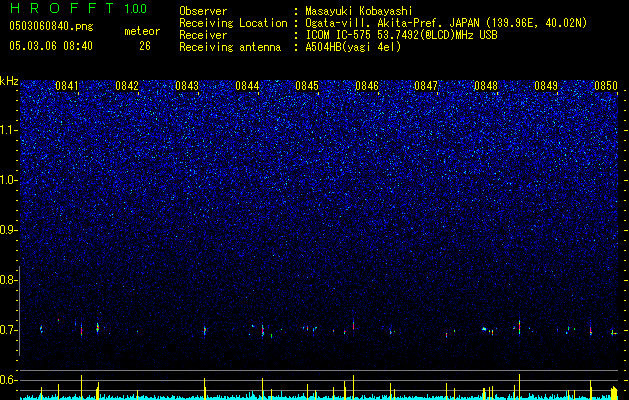Image resolution: width=629 pixels, height=400 pixels.
Task: Click the 0.8 kHz axis label
Action: pyautogui.click(x=9, y=280)
